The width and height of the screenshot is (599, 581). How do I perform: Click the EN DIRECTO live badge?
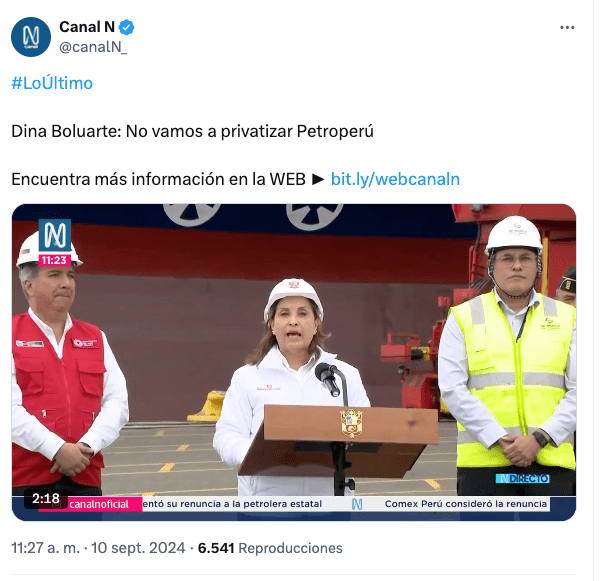coord(523,478)
